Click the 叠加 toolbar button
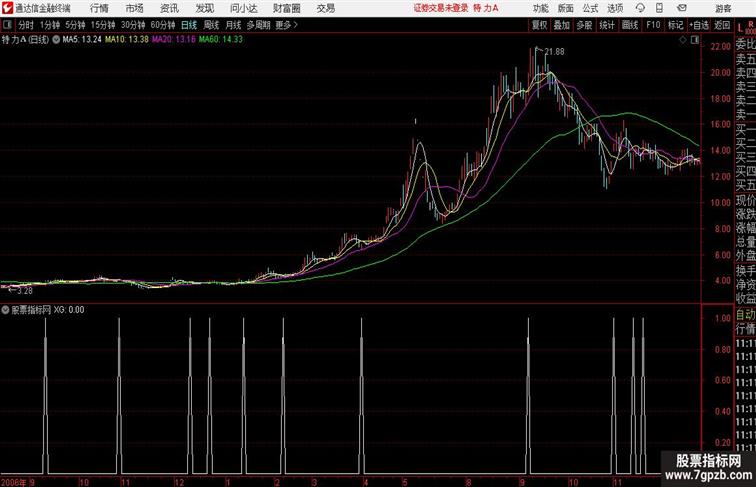Viewport: 756px width, 487px height. pyautogui.click(x=562, y=25)
